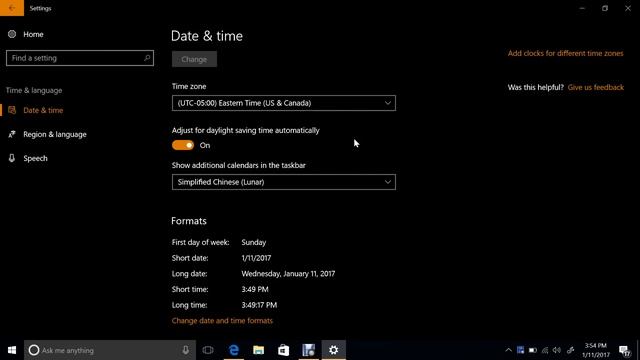This screenshot has height=360, width=640.
Task: Click the Long date Wednesday, January 11, 2017
Action: 288,274
